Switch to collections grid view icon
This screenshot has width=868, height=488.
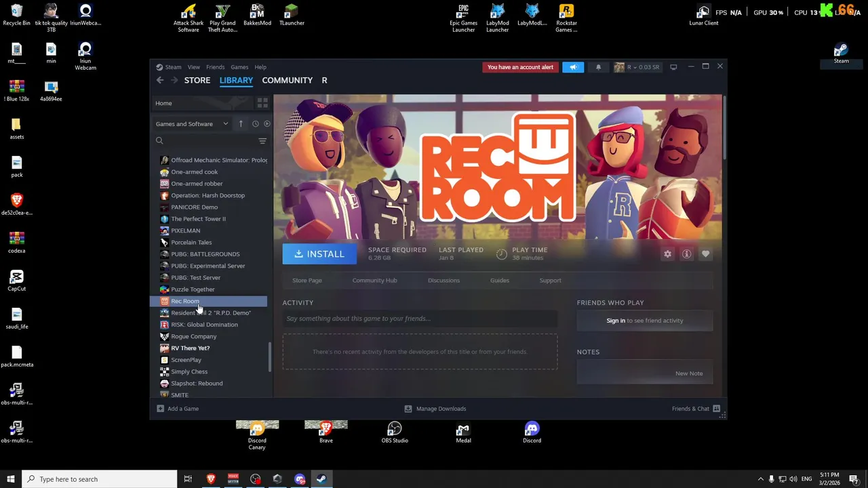point(262,103)
